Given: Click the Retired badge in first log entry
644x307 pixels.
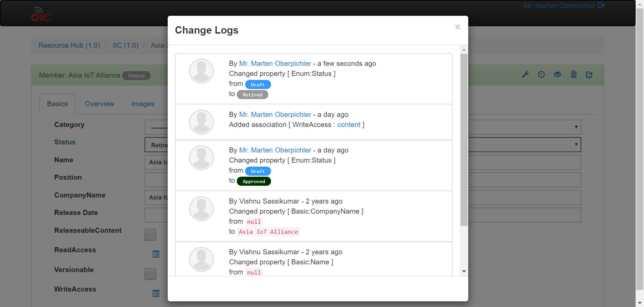Looking at the screenshot, I should [253, 94].
